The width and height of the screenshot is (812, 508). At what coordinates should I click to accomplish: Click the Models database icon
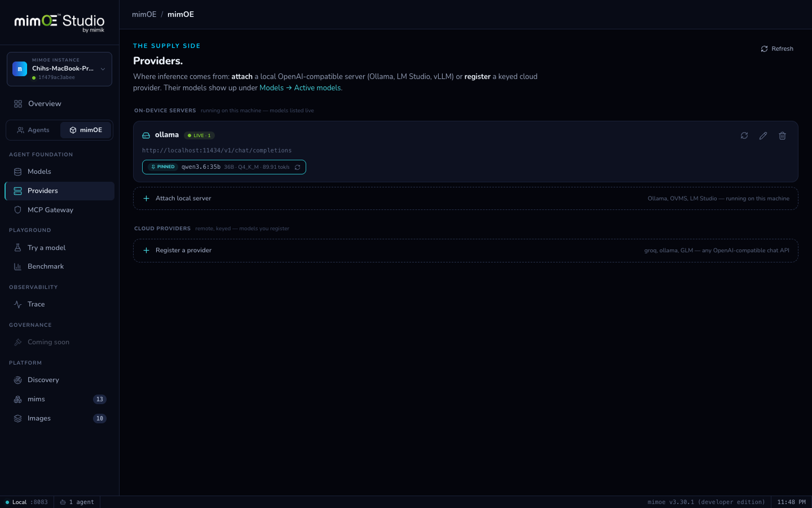18,172
